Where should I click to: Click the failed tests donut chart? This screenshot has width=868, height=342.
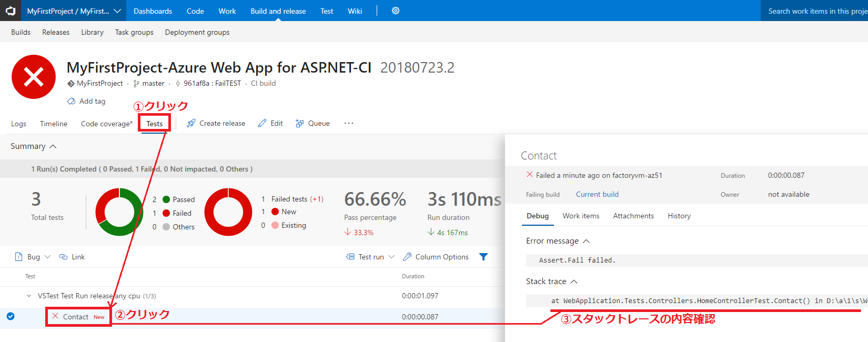tap(228, 212)
